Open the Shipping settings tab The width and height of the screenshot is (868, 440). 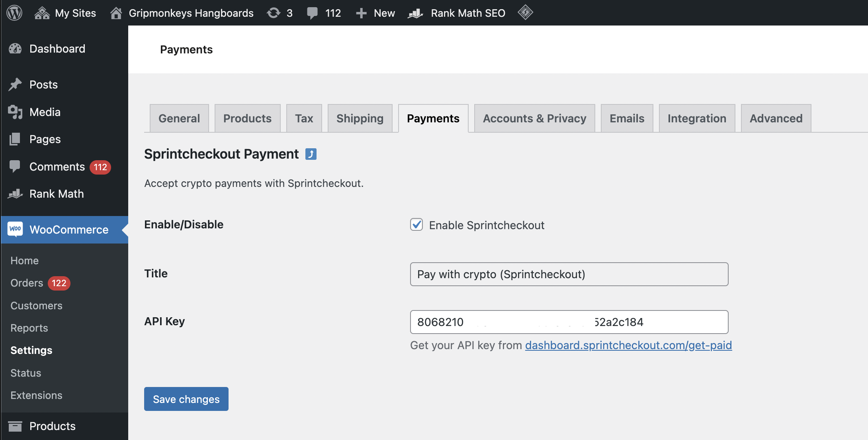tap(360, 118)
